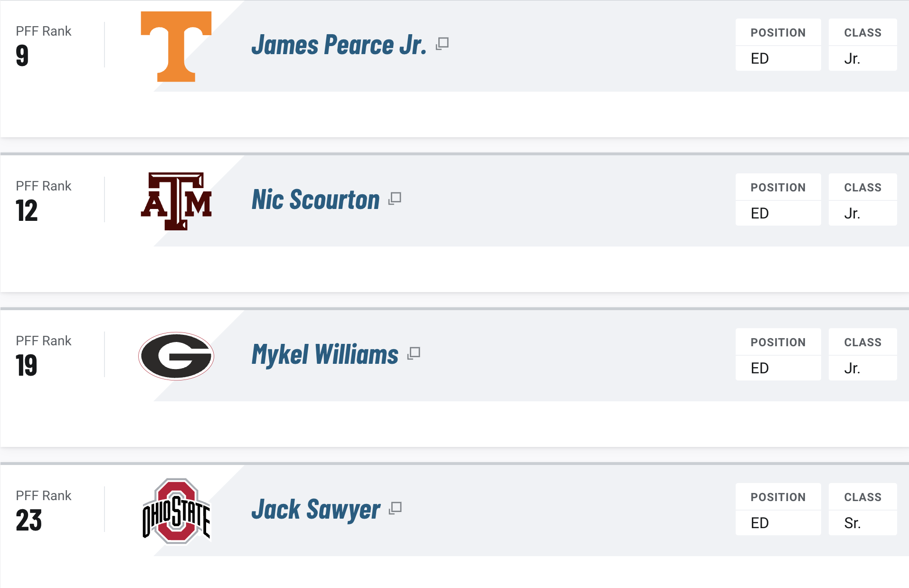
Task: Open James Pearce Jr. external link icon
Action: (x=442, y=44)
